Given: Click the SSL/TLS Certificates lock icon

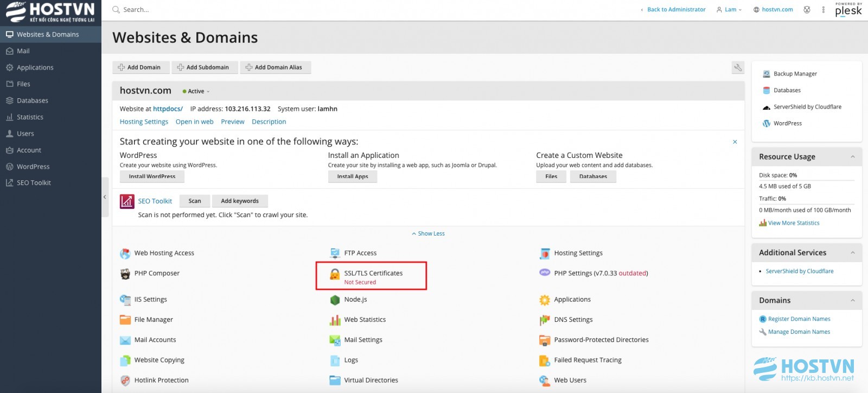Looking at the screenshot, I should (x=335, y=274).
